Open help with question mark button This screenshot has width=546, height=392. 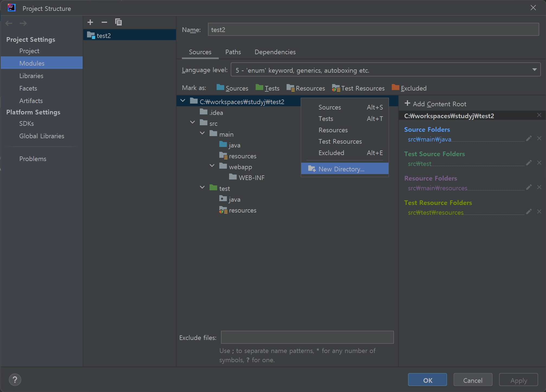coord(15,380)
